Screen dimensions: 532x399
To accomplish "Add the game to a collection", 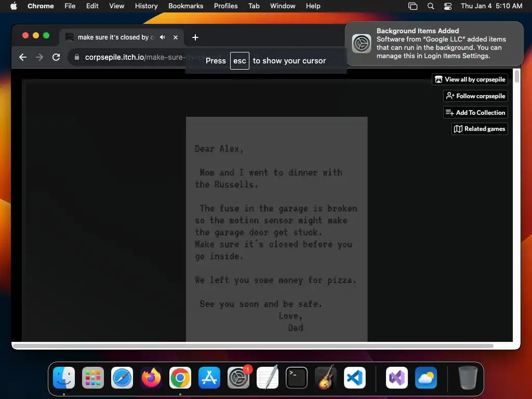I will (476, 112).
